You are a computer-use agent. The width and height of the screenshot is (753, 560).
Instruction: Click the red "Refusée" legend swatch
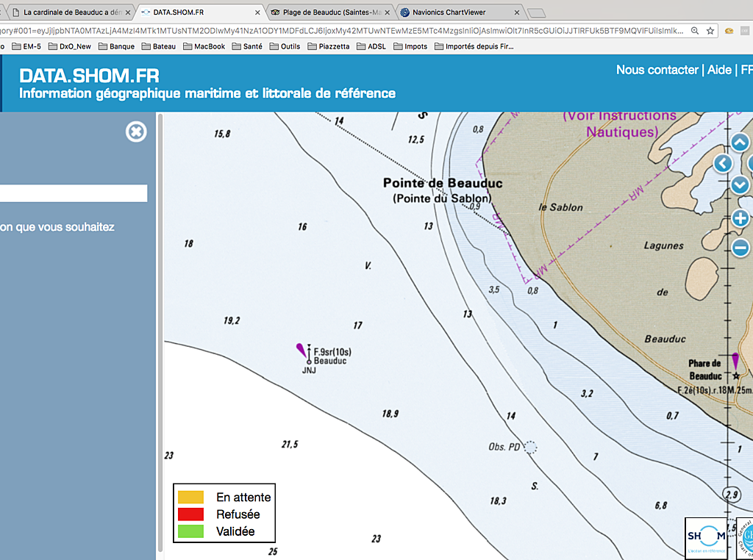point(190,514)
